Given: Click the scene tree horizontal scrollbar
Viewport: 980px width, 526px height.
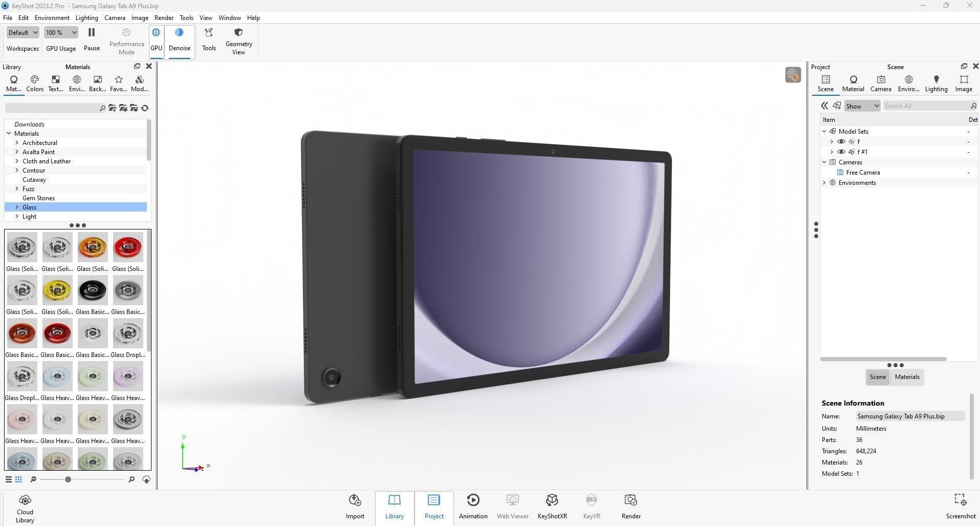Looking at the screenshot, I should coord(883,359).
